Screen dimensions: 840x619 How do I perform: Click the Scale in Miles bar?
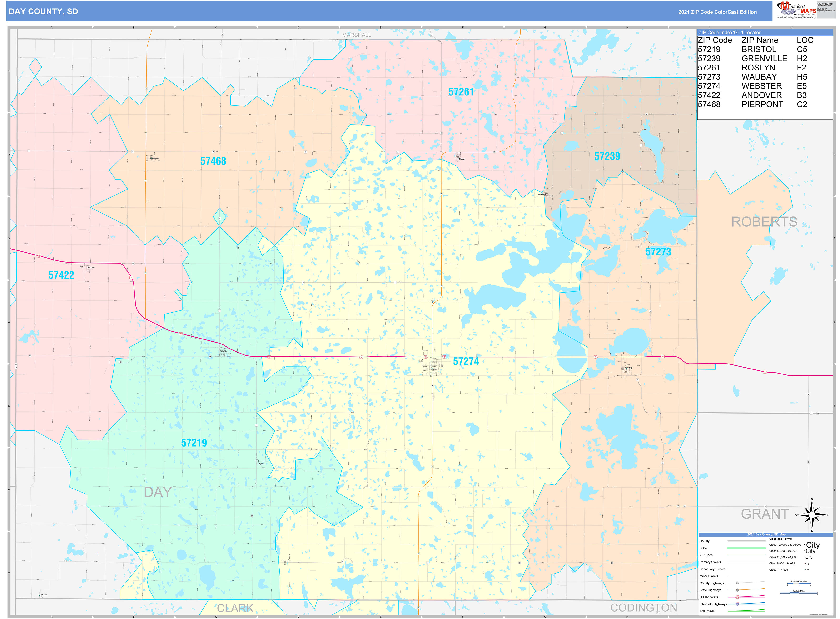[799, 593]
